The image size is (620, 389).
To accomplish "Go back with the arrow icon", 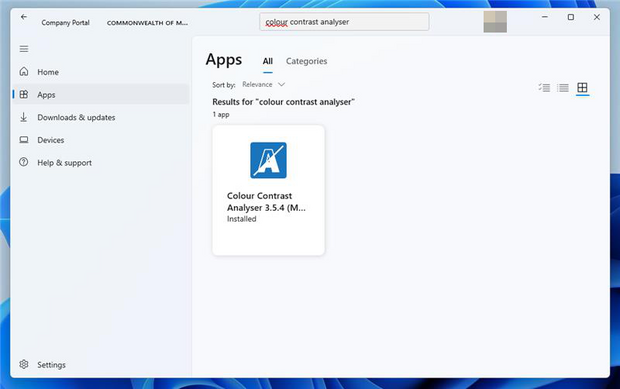I will [x=24, y=17].
